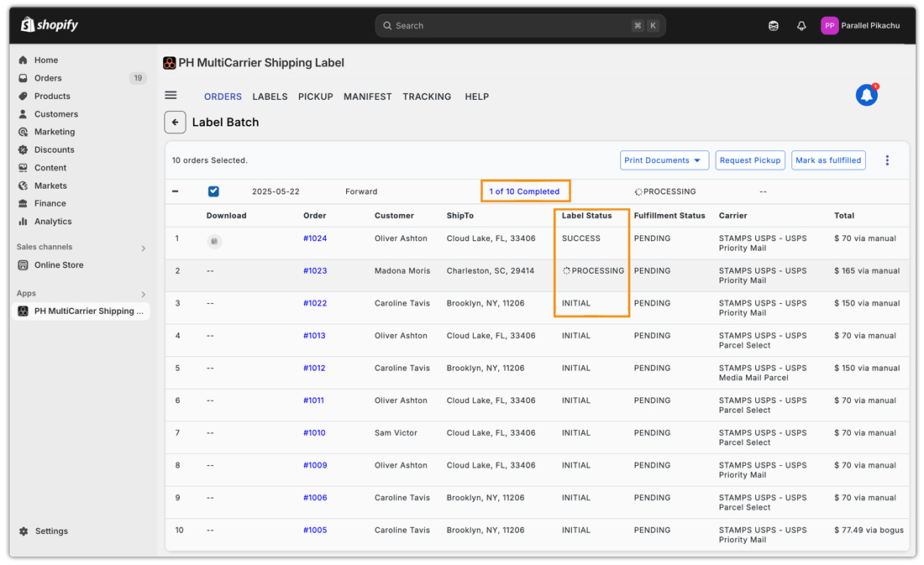Expand the Sales channels section

point(143,248)
